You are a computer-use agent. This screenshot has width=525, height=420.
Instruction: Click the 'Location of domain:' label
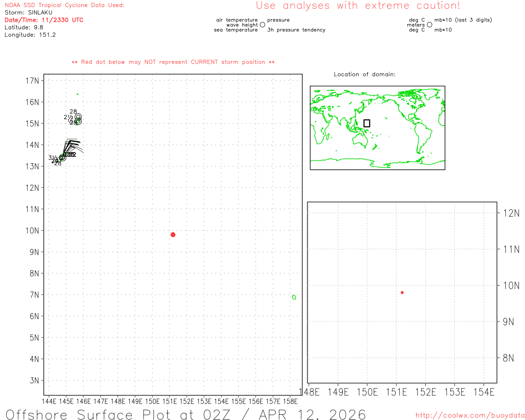(x=365, y=74)
